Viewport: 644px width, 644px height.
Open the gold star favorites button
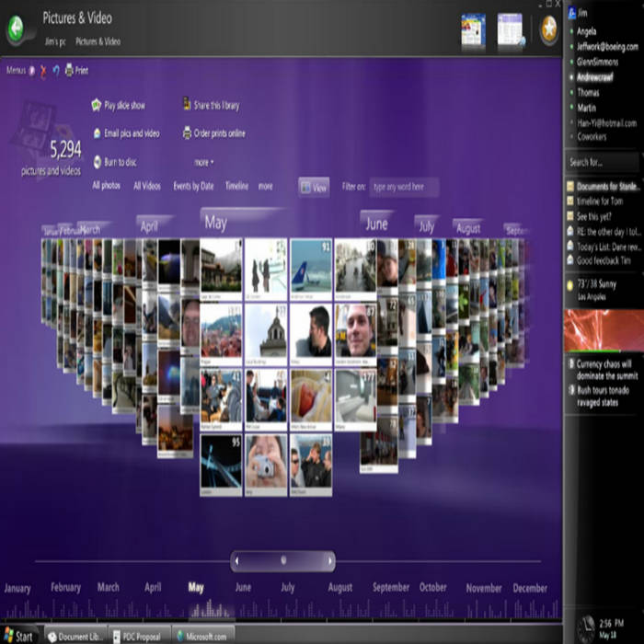(548, 29)
